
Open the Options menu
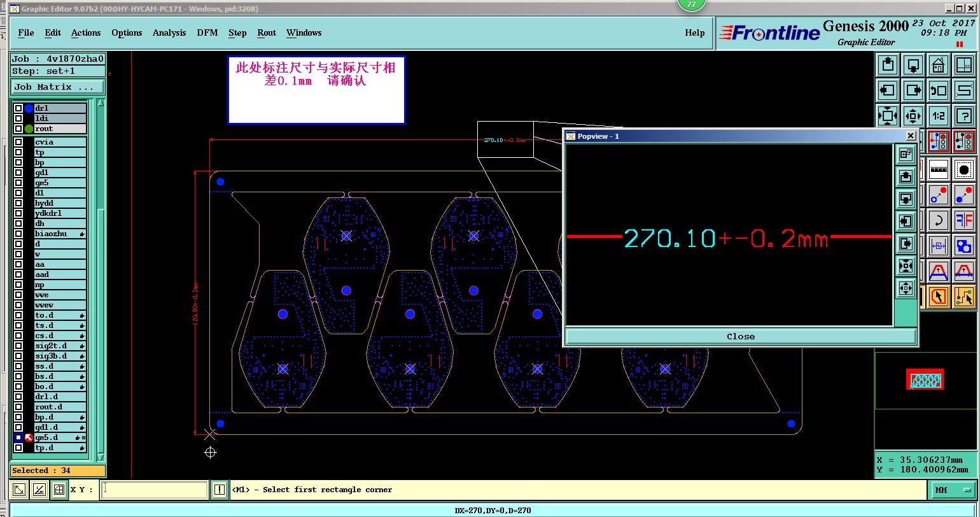(127, 32)
